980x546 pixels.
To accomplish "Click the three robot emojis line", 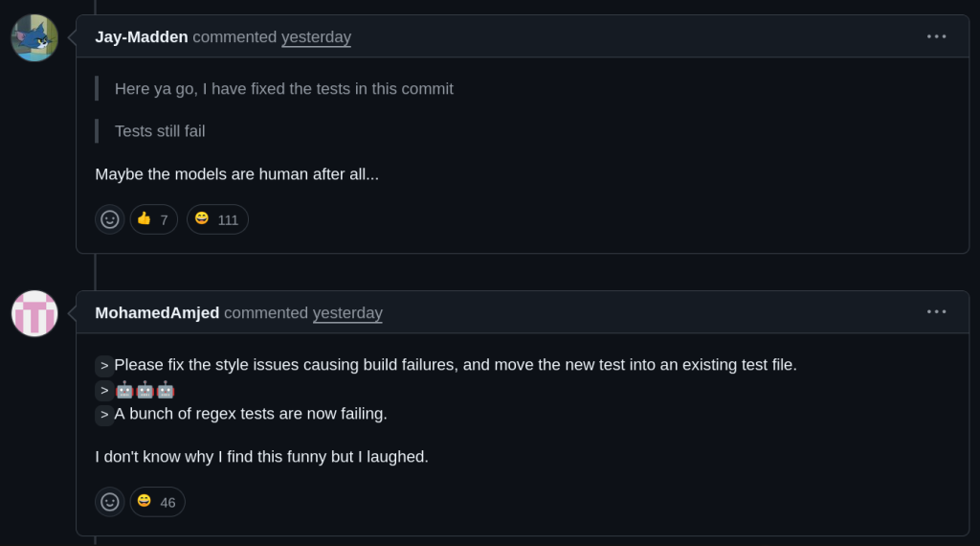I will 145,390.
